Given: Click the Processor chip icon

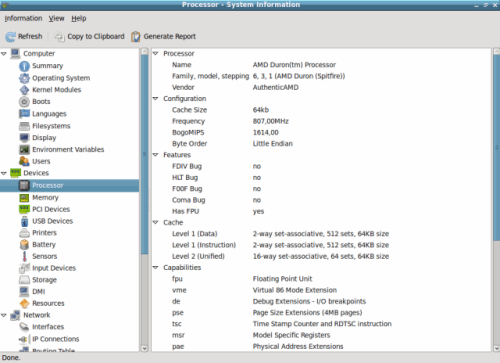Looking at the screenshot, I should click(24, 185).
